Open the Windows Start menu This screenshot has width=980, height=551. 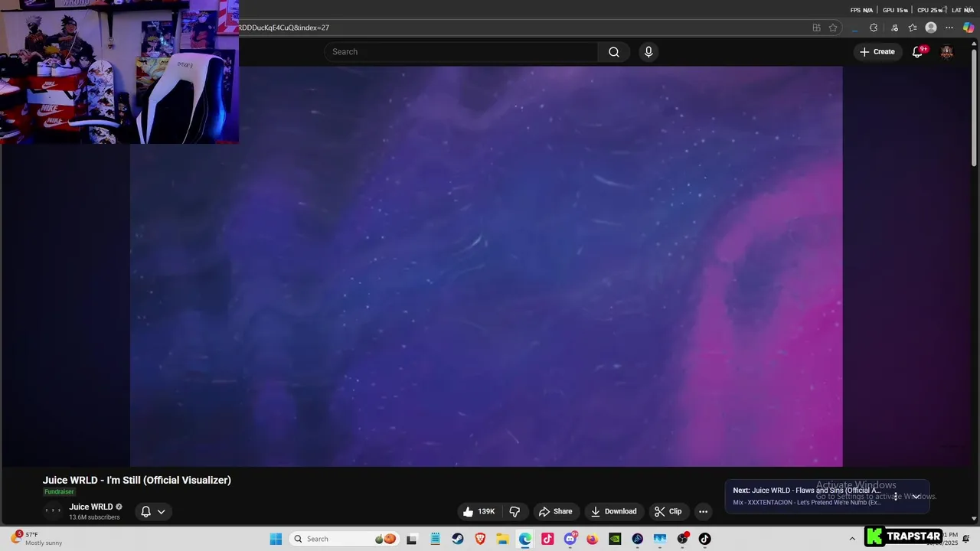[276, 539]
